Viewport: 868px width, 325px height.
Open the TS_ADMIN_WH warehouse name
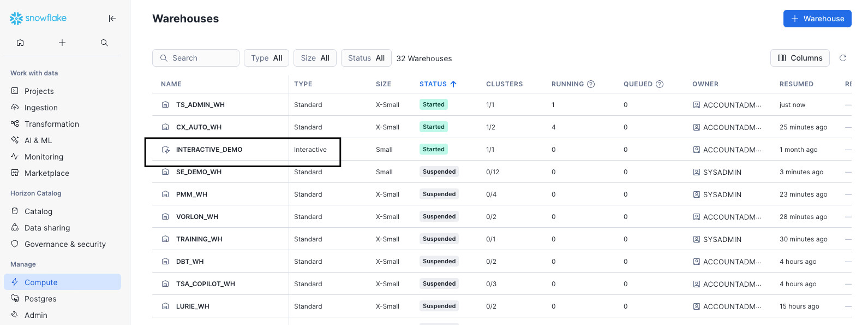pyautogui.click(x=200, y=105)
